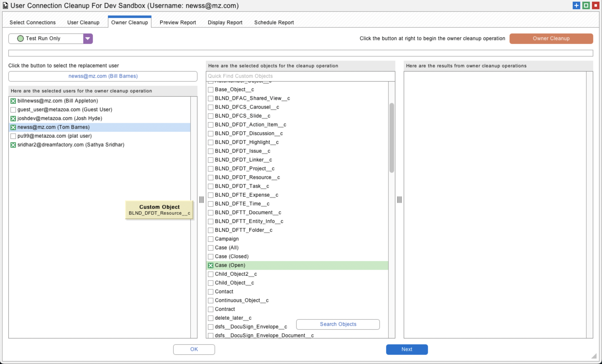Click the blue Next button

click(x=407, y=349)
